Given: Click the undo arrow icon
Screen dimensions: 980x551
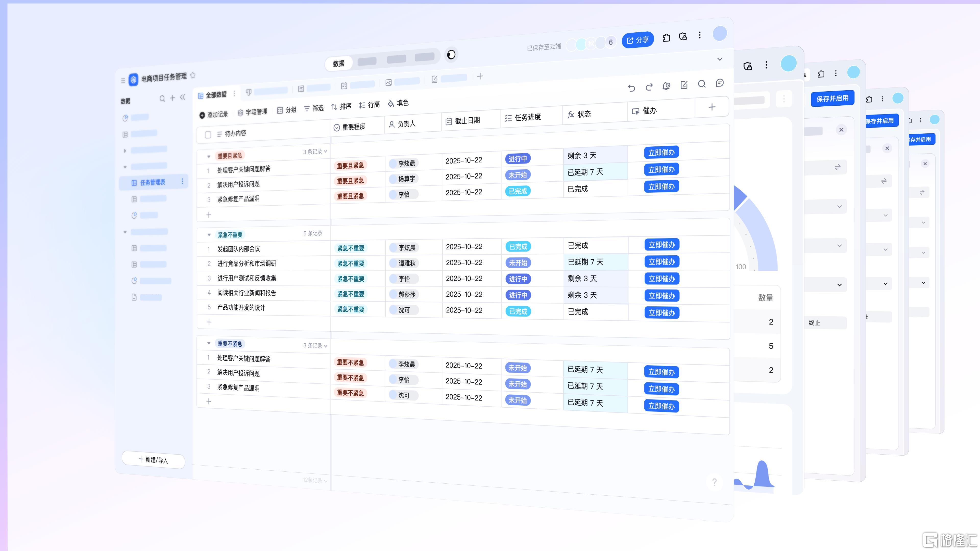Looking at the screenshot, I should pos(632,88).
